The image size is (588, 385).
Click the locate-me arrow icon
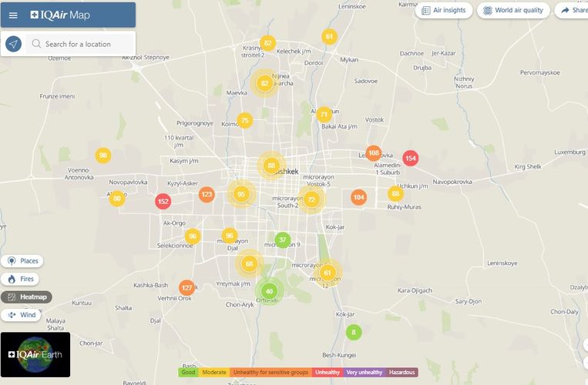click(x=13, y=44)
